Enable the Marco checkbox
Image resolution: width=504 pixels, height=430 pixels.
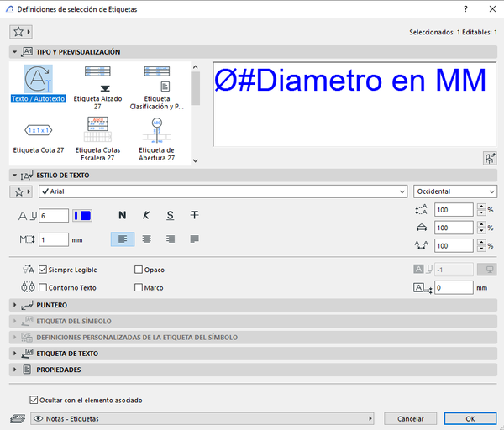pos(139,287)
